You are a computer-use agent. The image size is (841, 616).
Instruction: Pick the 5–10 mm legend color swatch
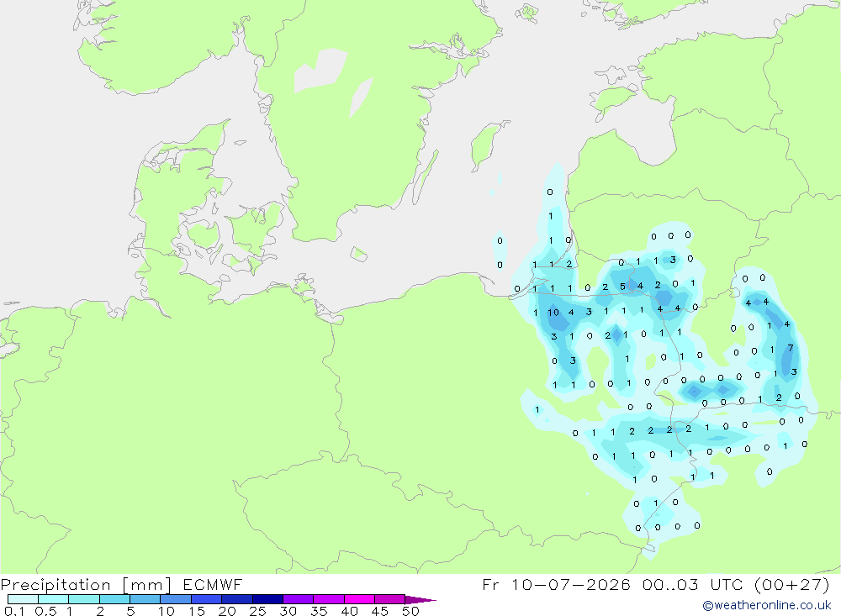click(x=145, y=599)
